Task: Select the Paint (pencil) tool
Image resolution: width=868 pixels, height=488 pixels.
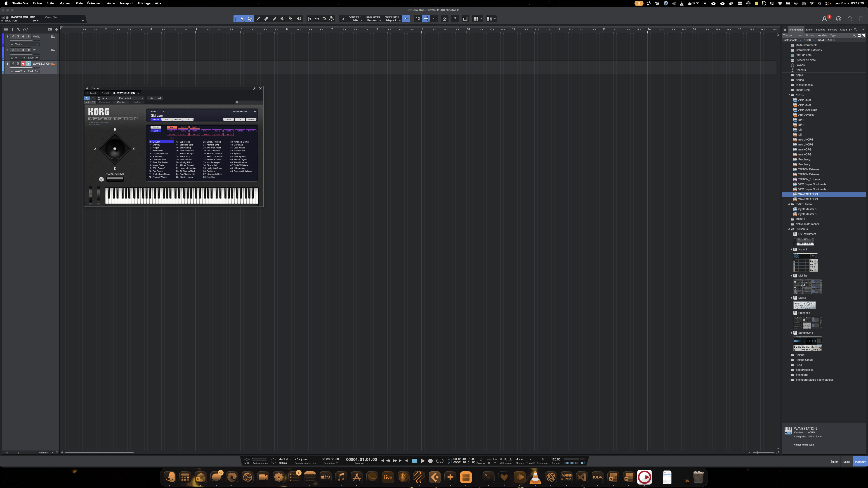Action: (x=274, y=19)
